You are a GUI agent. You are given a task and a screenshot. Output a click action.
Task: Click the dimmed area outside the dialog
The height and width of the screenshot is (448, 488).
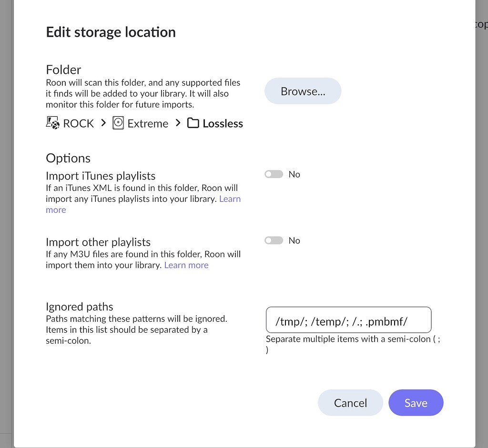(x=6, y=224)
